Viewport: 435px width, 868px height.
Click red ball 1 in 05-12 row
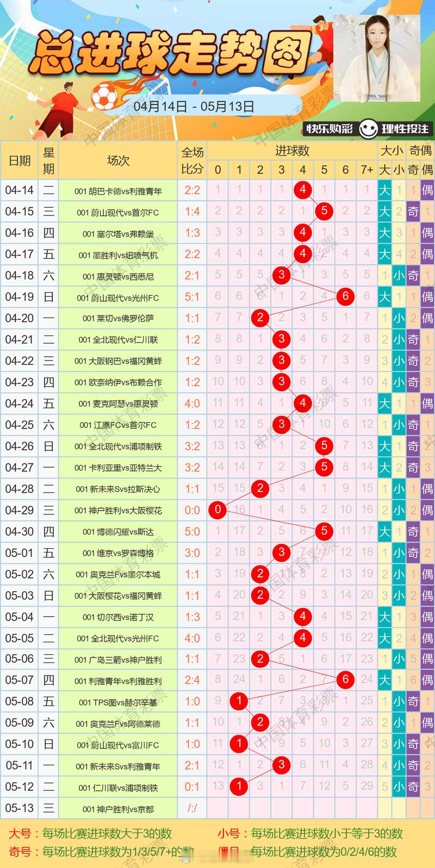(x=239, y=786)
